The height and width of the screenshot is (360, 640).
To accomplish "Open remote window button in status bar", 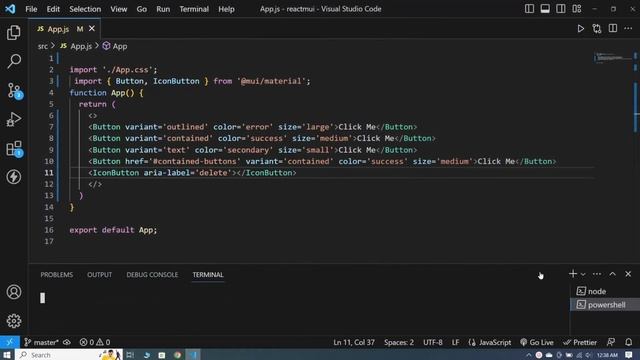I will [x=9, y=342].
